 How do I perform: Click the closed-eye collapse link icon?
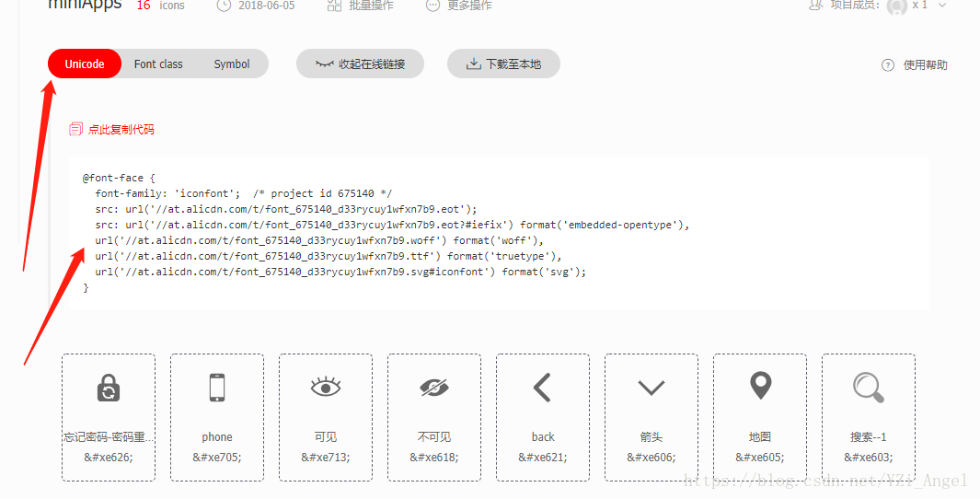point(325,64)
